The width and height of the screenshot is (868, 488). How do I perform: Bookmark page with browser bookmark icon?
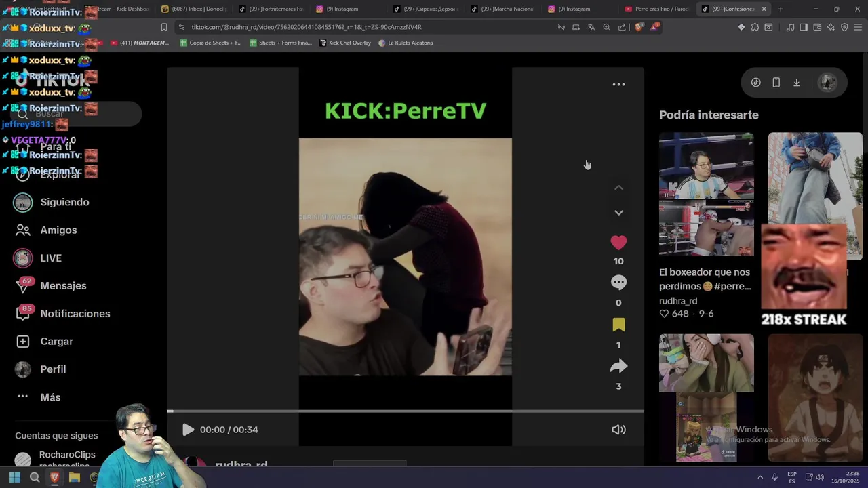(163, 27)
